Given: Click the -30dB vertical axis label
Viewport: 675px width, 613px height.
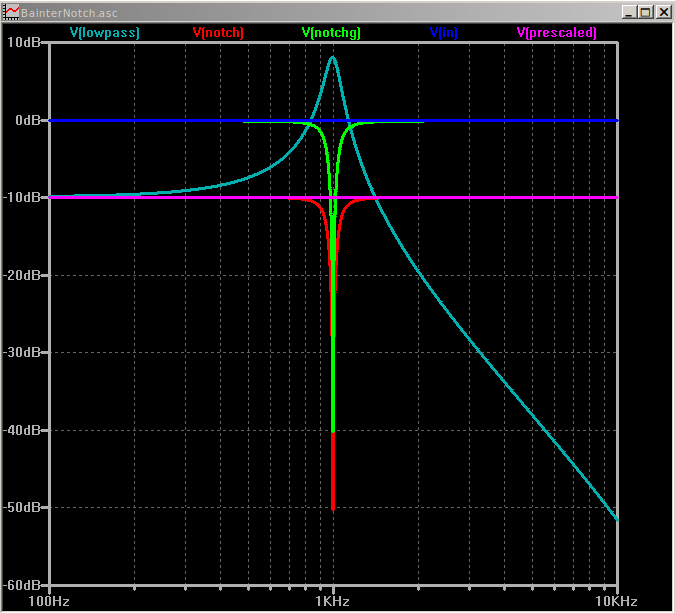Looking at the screenshot, I should [x=22, y=352].
